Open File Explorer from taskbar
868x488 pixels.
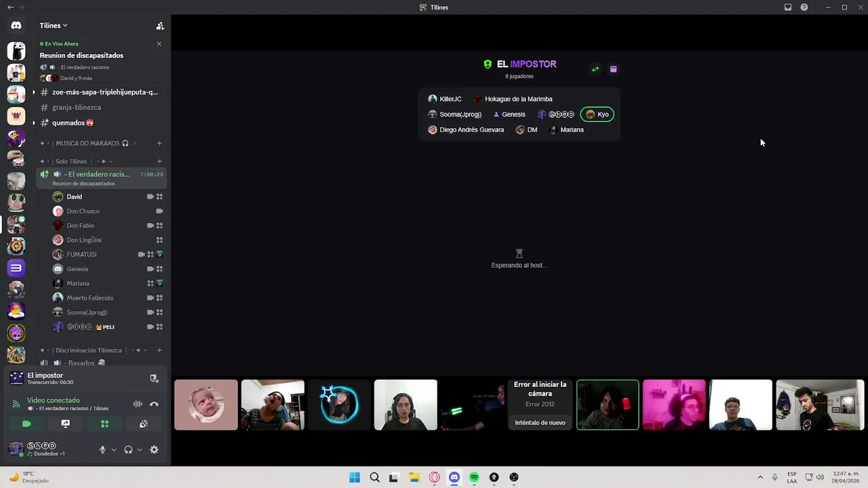414,477
